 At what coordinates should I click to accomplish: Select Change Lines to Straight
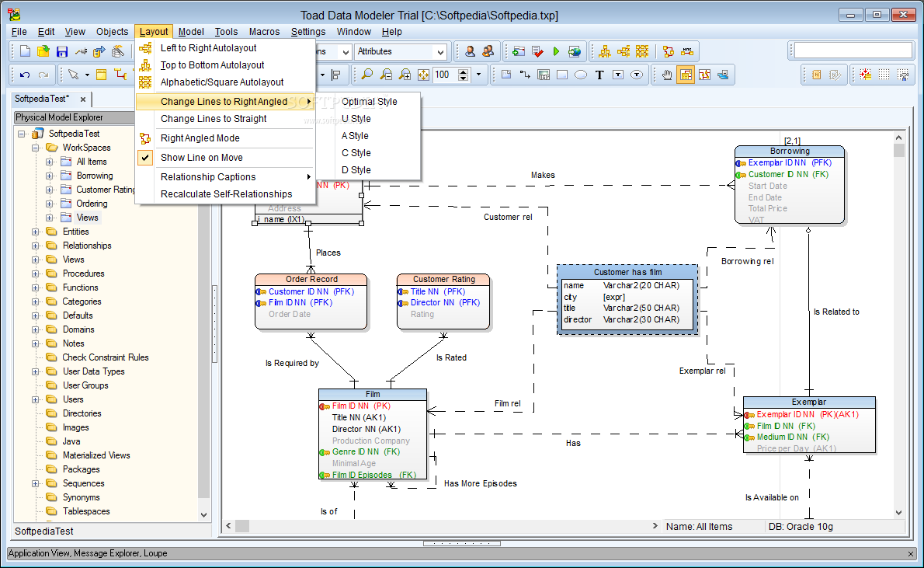tap(214, 119)
